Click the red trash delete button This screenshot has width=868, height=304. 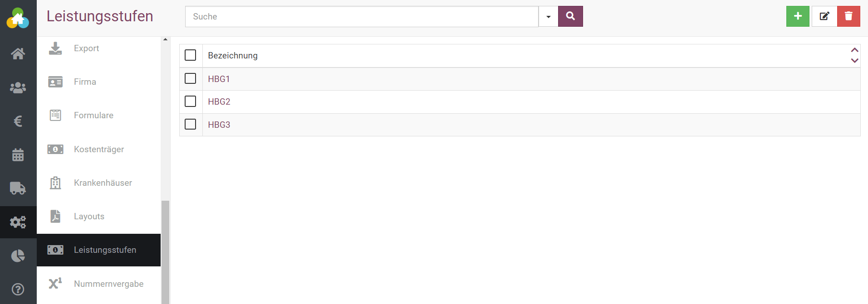[x=848, y=16]
